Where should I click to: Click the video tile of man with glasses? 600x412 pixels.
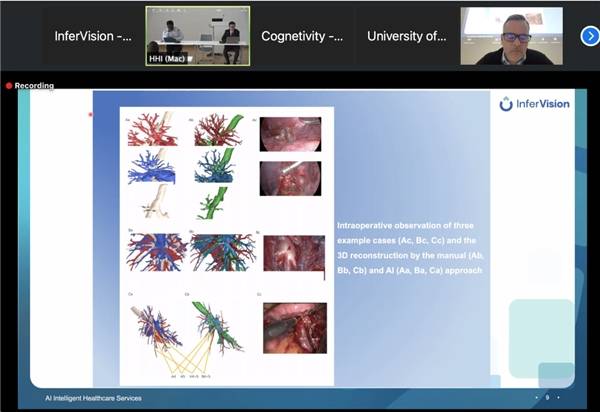tap(511, 36)
